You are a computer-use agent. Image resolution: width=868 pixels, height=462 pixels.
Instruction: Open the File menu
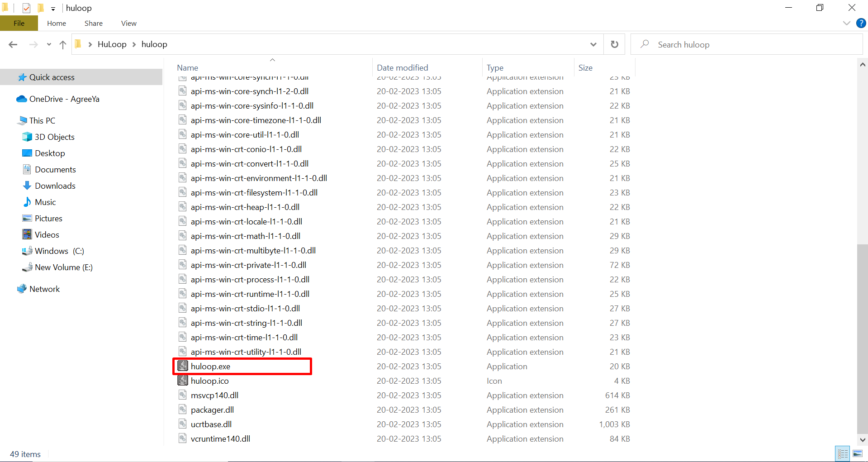click(x=19, y=23)
